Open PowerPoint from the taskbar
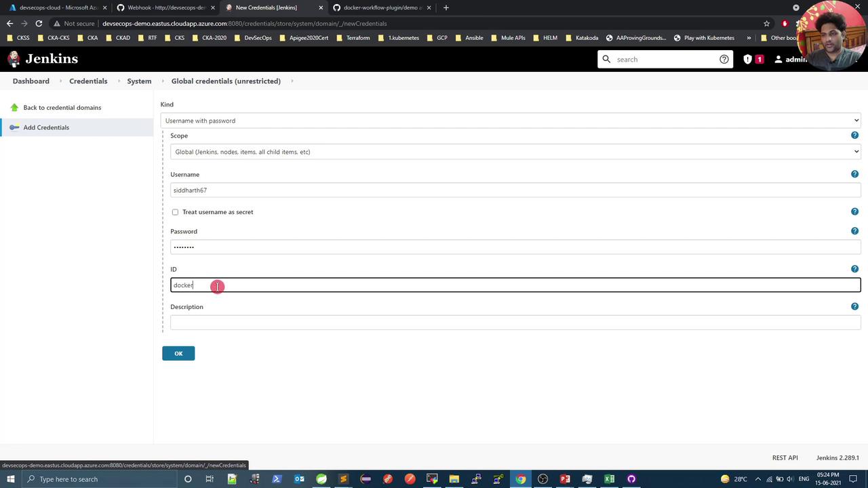868x488 pixels. [565, 479]
